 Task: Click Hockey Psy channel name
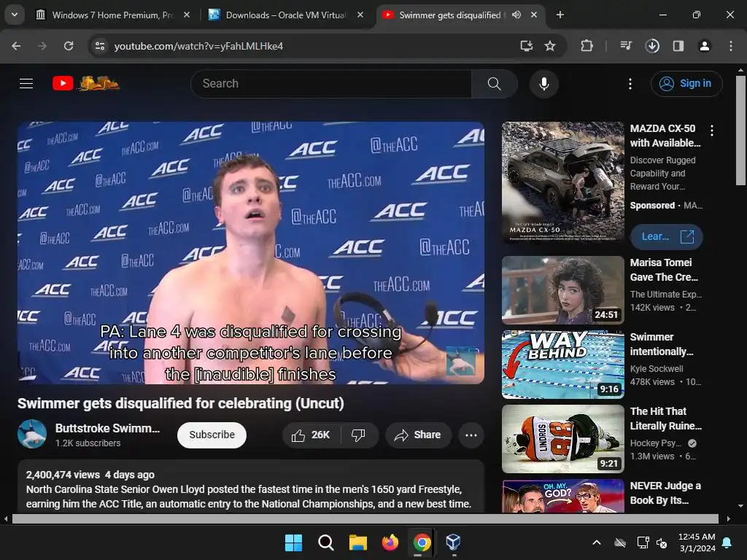[x=656, y=443]
